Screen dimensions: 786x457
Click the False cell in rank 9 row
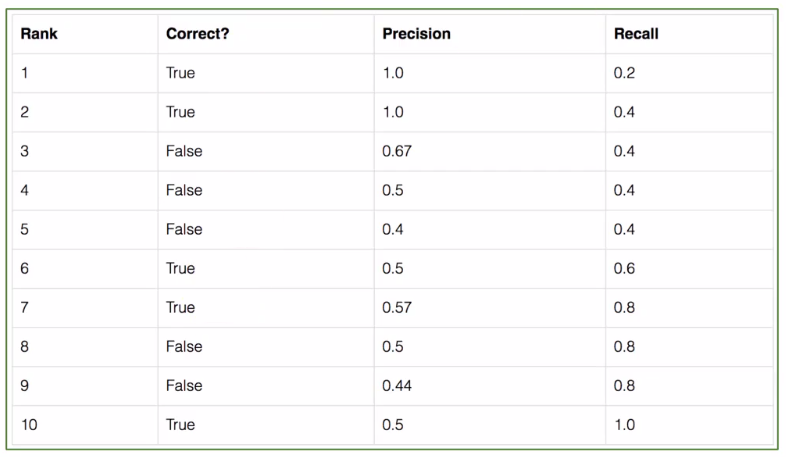click(184, 385)
